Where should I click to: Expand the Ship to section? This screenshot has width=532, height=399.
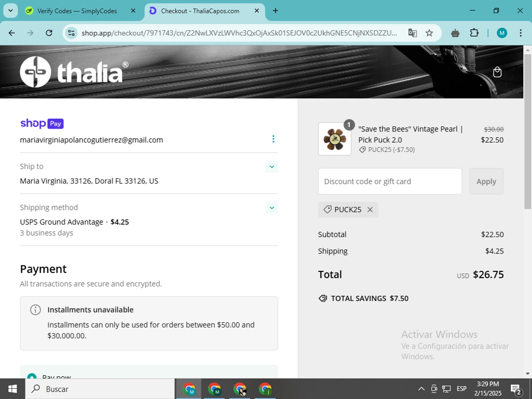(272, 167)
